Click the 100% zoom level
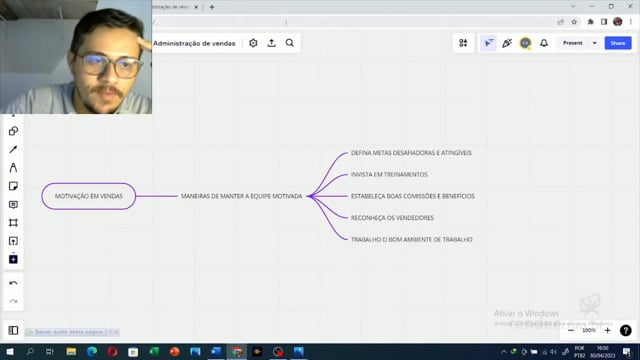Image resolution: width=640 pixels, height=360 pixels. (589, 330)
